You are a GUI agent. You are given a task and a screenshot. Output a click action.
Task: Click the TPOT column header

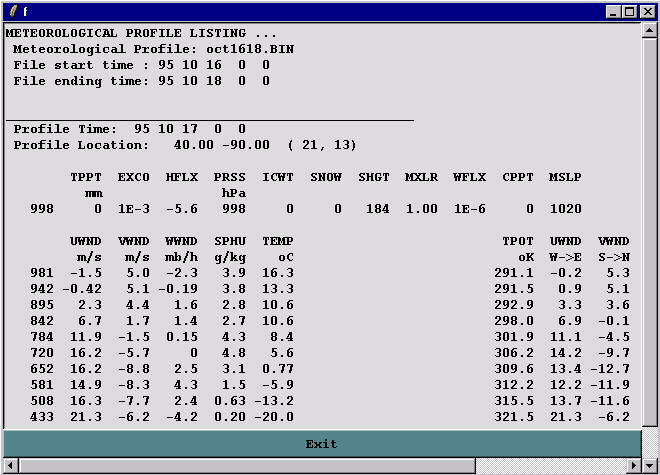click(x=518, y=241)
